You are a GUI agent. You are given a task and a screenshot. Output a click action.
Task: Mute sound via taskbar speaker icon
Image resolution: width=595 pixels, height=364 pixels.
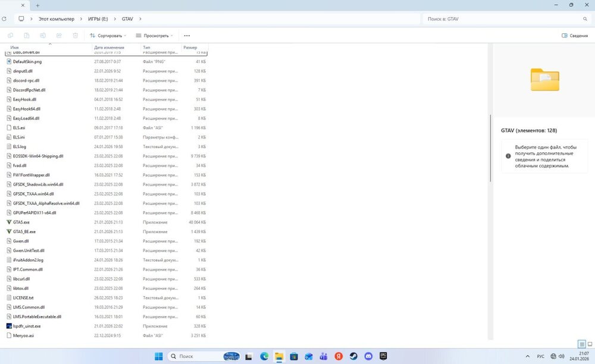562,357
